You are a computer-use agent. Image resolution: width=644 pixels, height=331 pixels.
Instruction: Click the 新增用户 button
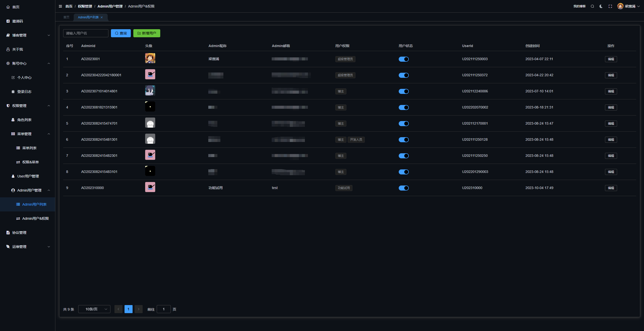(147, 33)
